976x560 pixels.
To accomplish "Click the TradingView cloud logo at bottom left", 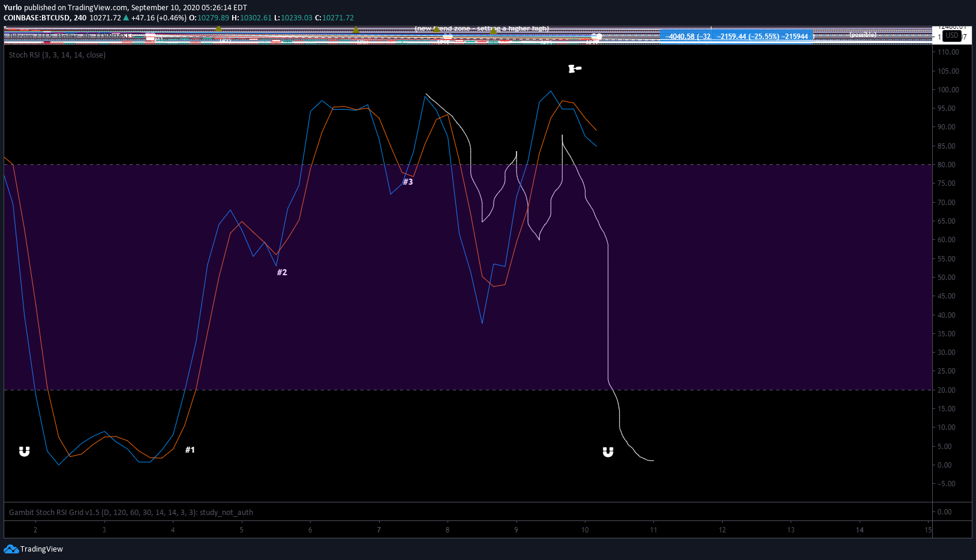I will (x=11, y=549).
